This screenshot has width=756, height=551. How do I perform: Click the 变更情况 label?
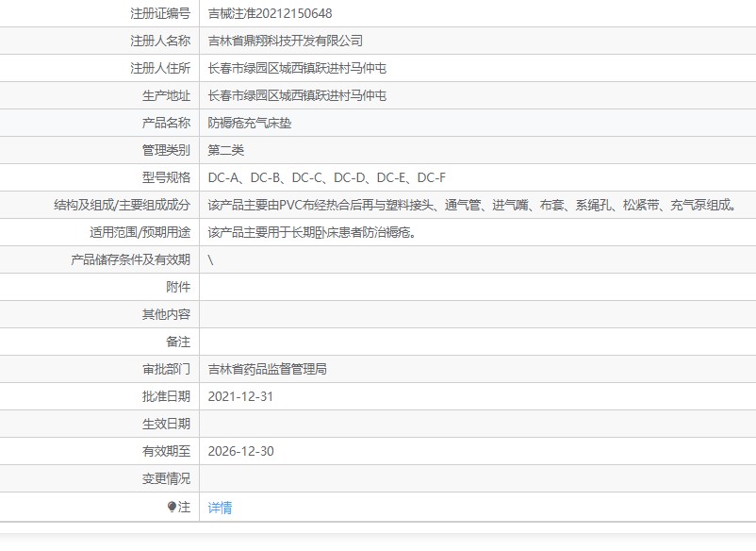pos(166,478)
